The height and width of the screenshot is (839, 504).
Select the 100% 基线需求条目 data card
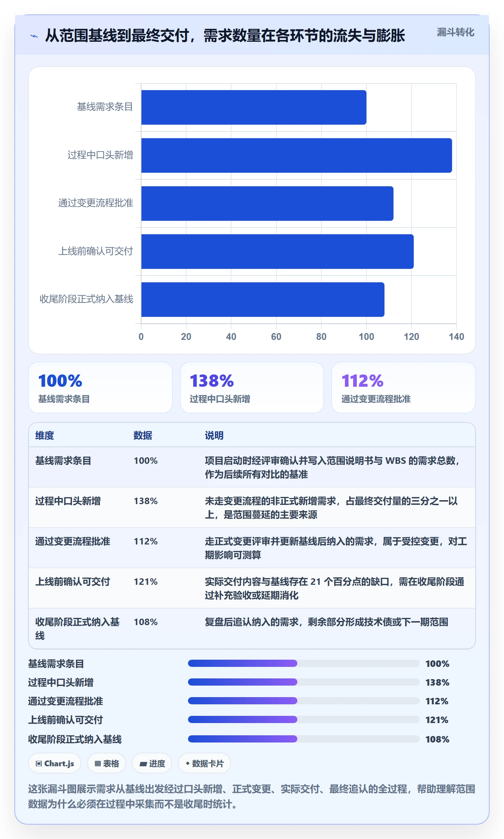click(x=100, y=387)
